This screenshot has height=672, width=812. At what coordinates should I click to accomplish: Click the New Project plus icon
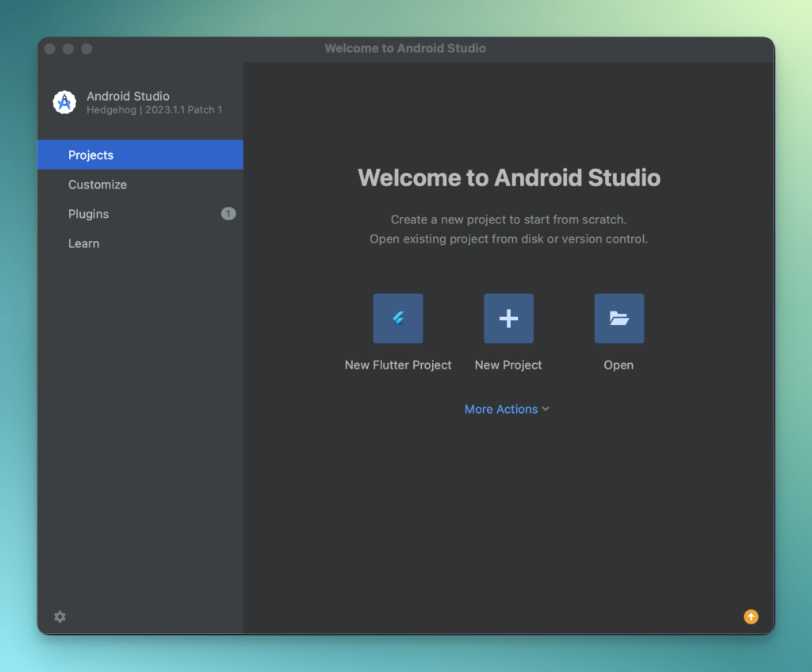(x=508, y=319)
